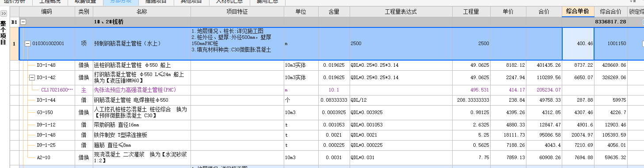Click the 单位 column header
Screen dimensions: 644x168
301,12
